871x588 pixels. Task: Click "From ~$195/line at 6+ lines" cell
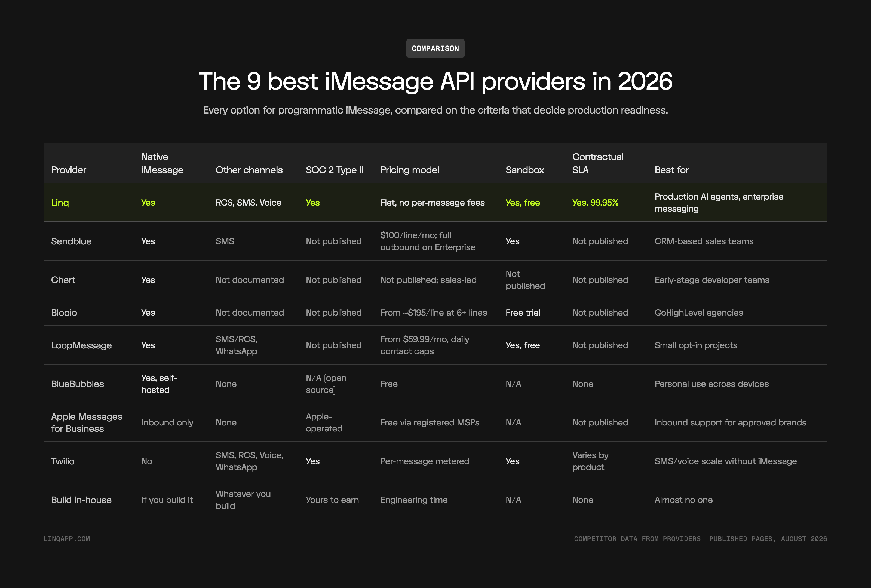(x=434, y=312)
